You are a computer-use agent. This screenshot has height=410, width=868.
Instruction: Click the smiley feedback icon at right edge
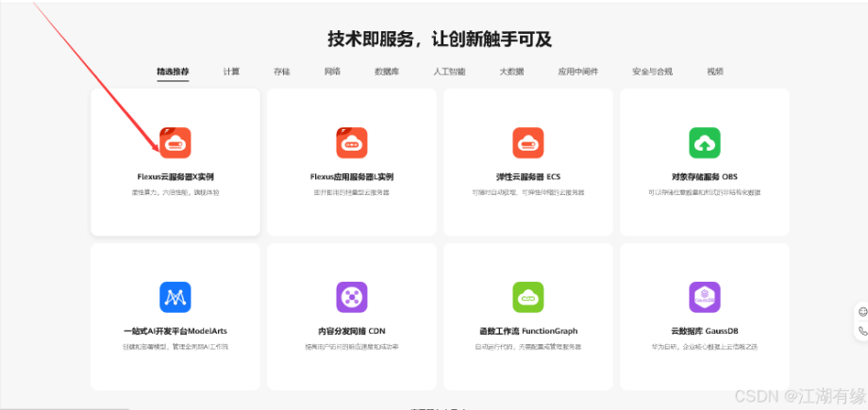862,312
